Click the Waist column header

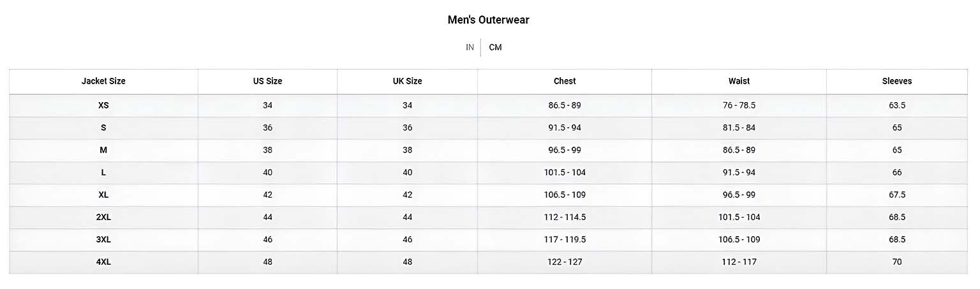coord(739,81)
